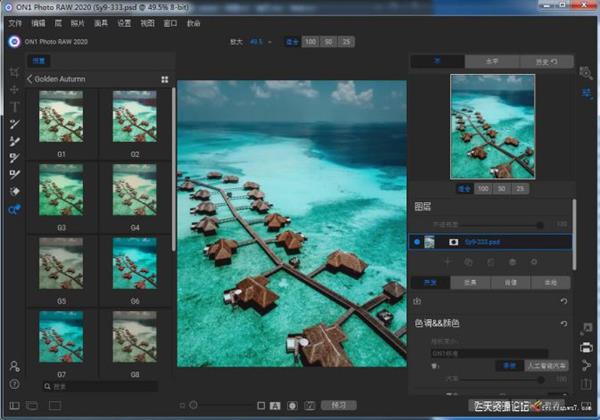The image size is (600, 420).
Task: Click the 预览 button below canvas
Action: (339, 405)
